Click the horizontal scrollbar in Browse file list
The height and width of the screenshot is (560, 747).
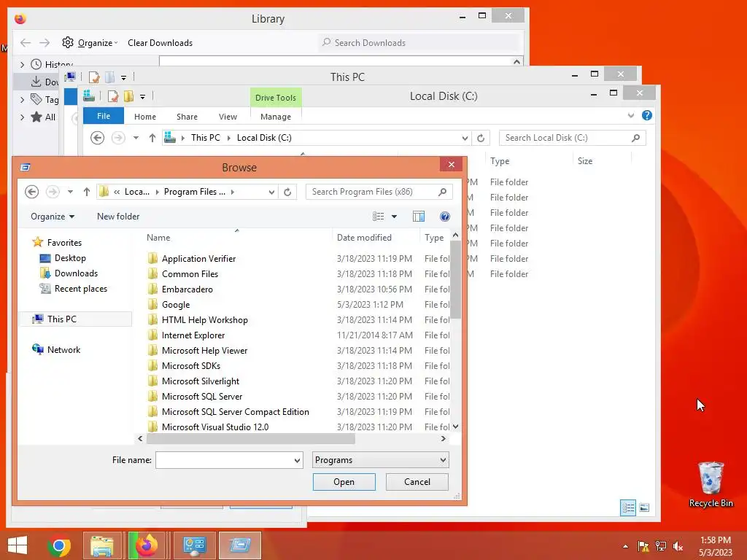(x=251, y=438)
